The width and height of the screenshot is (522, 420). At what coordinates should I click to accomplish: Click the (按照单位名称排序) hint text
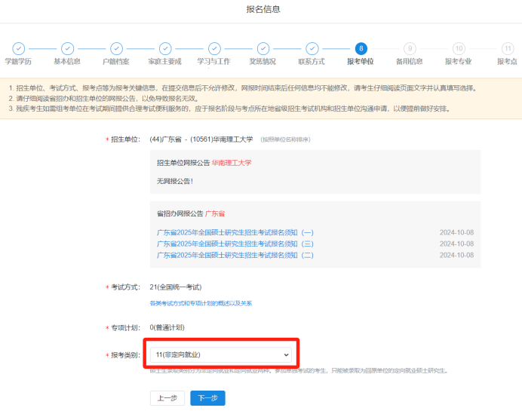(x=285, y=139)
